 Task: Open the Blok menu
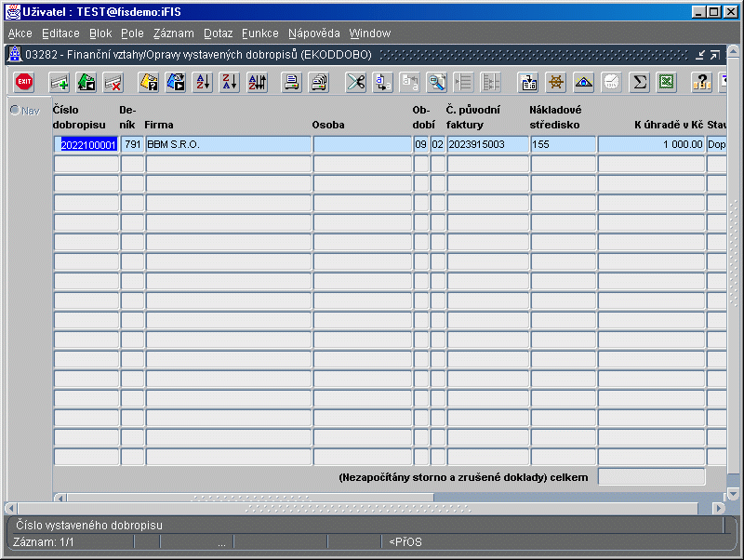100,33
